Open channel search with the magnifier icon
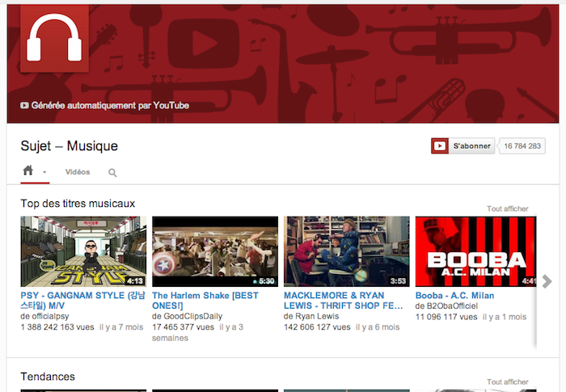The height and width of the screenshot is (392, 566). click(x=112, y=172)
